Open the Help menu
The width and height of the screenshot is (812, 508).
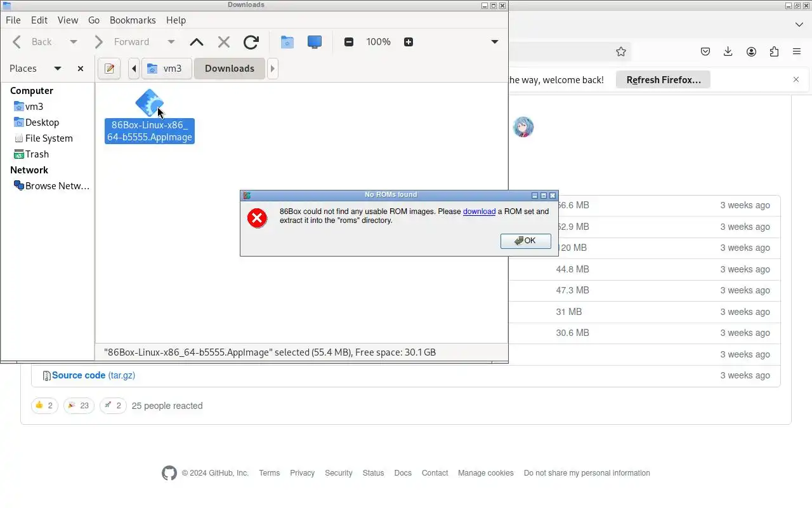click(176, 20)
